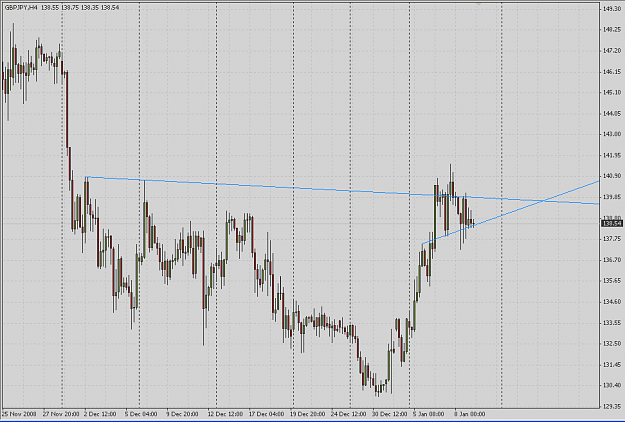Image resolution: width=625 pixels, height=422 pixels.
Task: Click the 9 Dec 20:00 time label
Action: (x=182, y=414)
